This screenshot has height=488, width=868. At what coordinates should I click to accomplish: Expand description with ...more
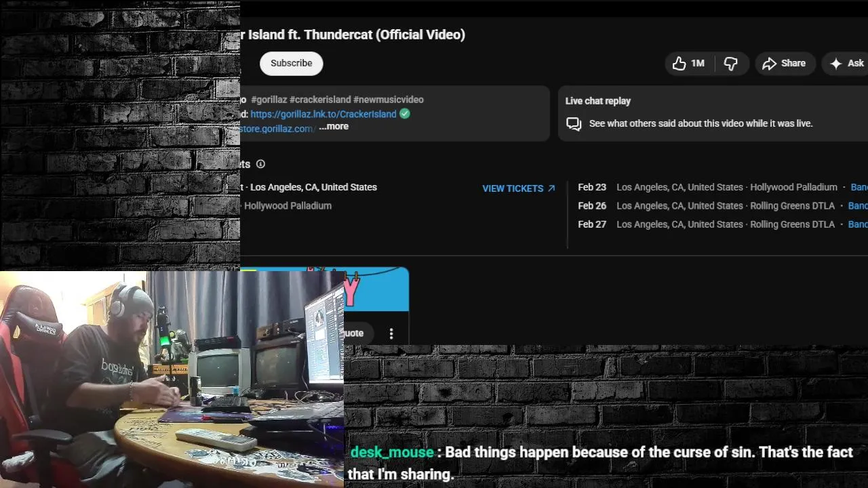[x=334, y=127]
